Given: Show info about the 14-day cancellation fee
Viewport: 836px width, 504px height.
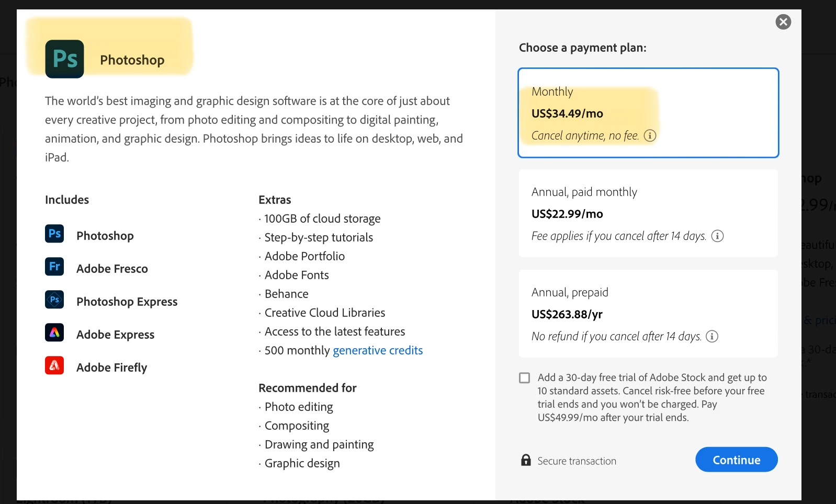Looking at the screenshot, I should pos(718,236).
